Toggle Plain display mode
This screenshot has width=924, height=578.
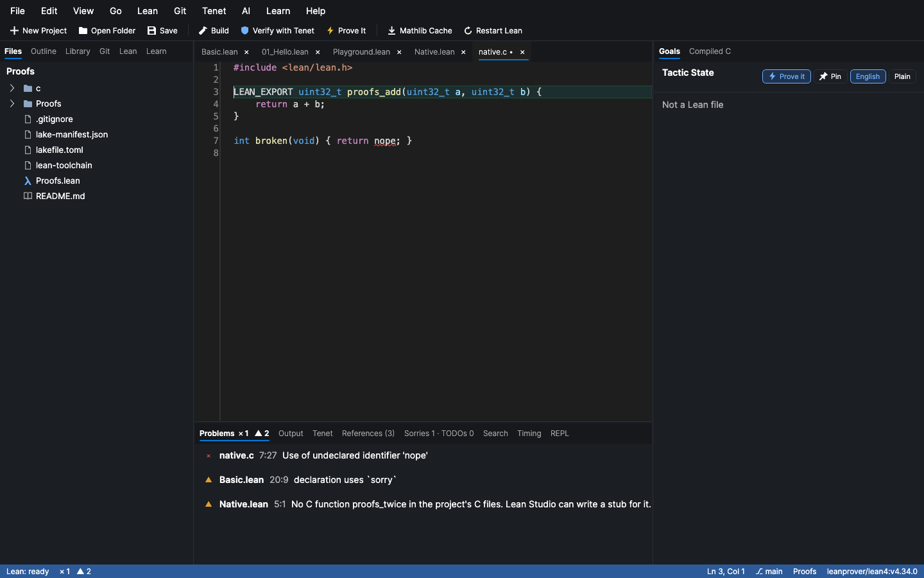pyautogui.click(x=902, y=76)
